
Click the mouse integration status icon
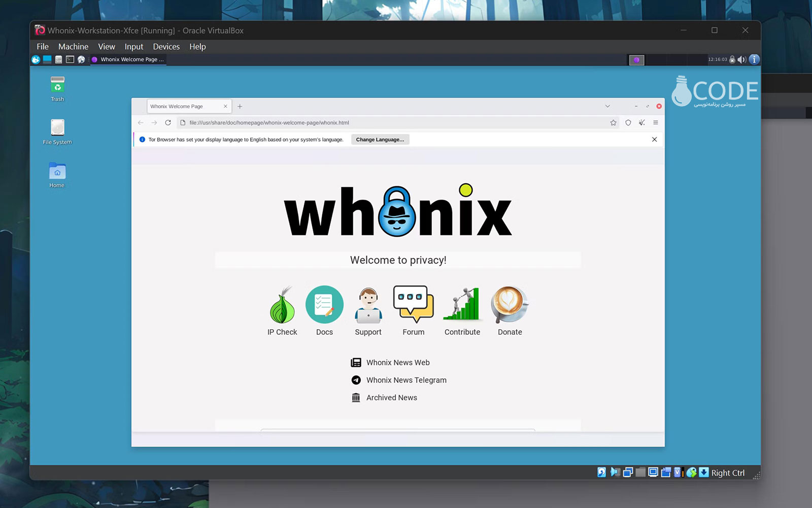point(691,472)
